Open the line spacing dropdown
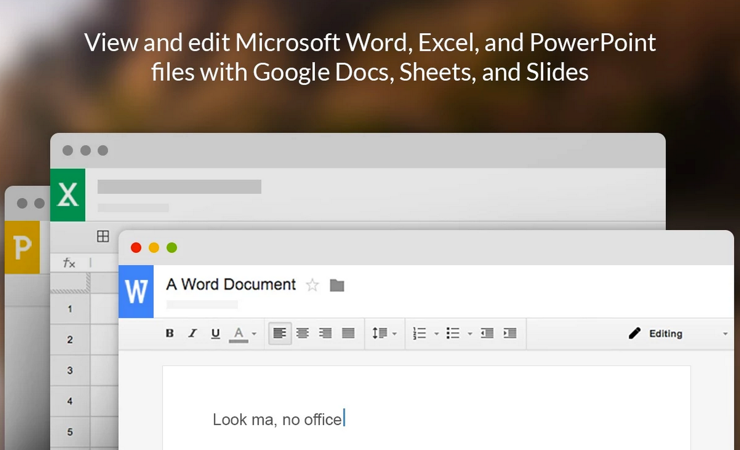Screen dimensions: 740x450 [384, 333]
